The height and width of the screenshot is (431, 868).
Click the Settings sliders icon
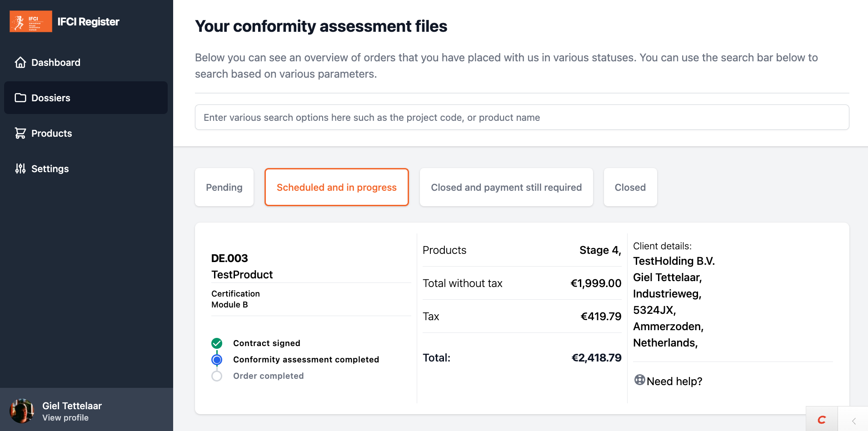click(x=20, y=168)
